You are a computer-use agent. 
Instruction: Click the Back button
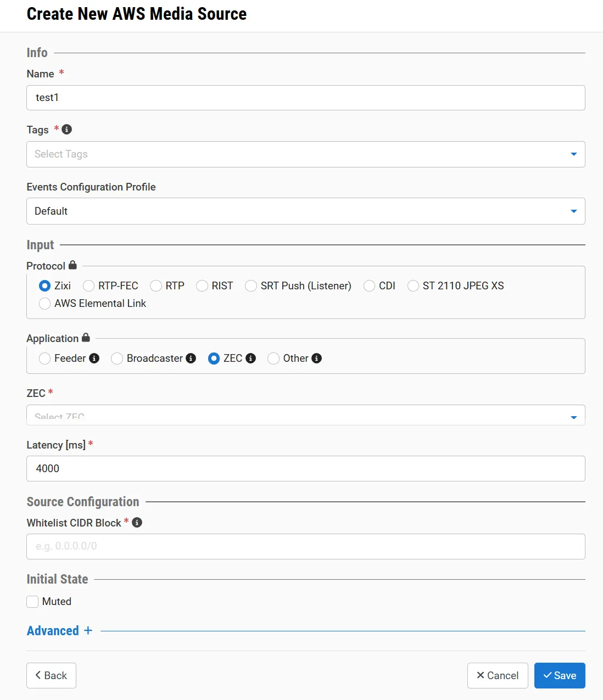coord(51,675)
